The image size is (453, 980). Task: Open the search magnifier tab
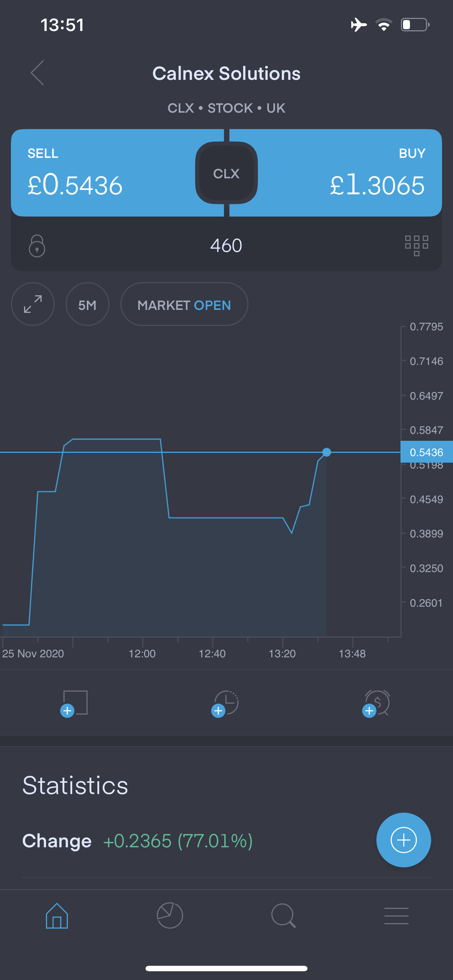[283, 916]
